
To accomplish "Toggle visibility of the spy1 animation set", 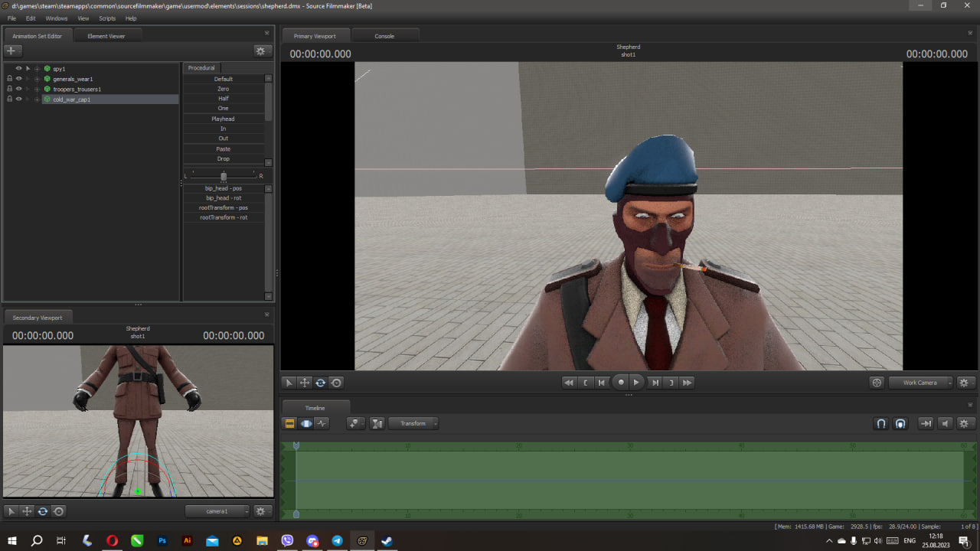I will tap(19, 69).
